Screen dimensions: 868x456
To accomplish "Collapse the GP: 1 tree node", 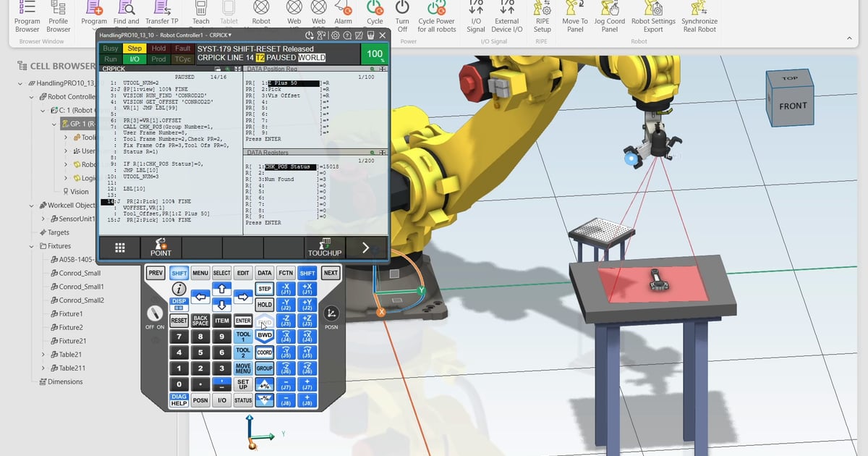I will [54, 124].
